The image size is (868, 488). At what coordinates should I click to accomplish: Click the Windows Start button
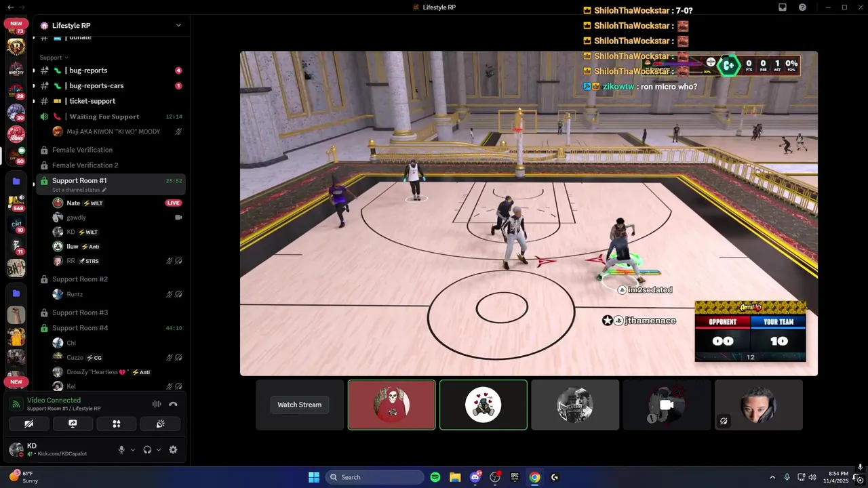click(x=314, y=477)
